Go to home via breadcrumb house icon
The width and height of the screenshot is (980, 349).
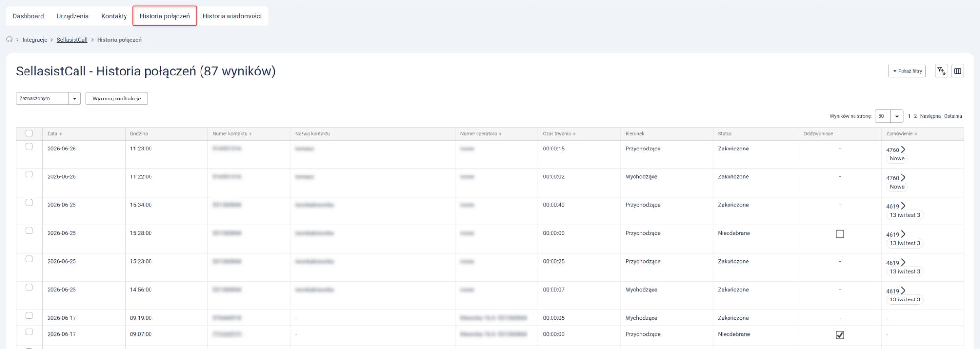point(9,39)
